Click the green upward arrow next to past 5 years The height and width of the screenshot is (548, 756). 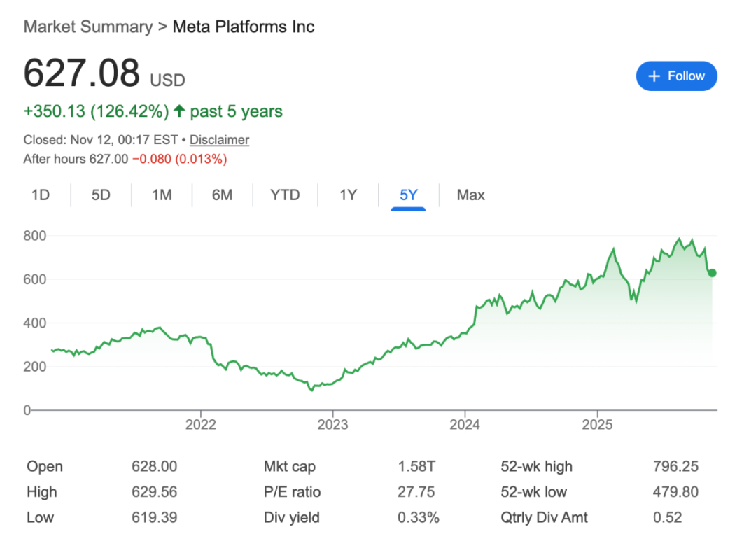180,111
